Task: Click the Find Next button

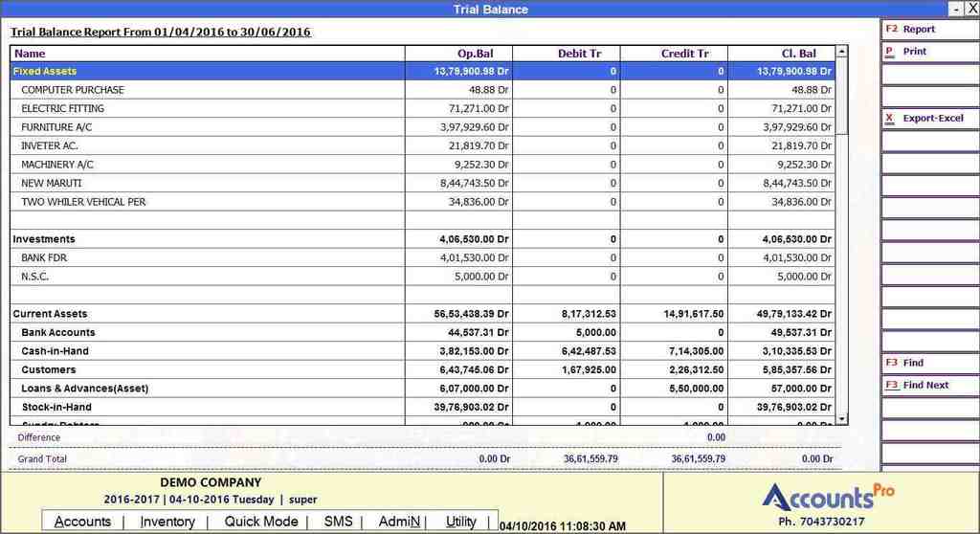Action: 928,386
